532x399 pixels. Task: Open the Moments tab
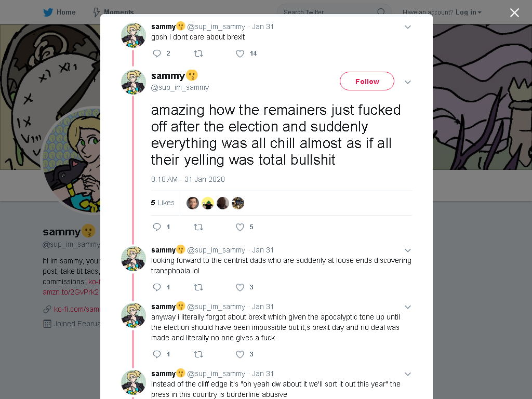(x=113, y=12)
